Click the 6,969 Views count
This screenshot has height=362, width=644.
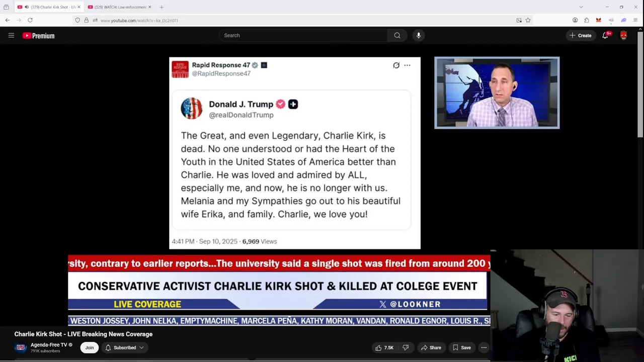[260, 241]
